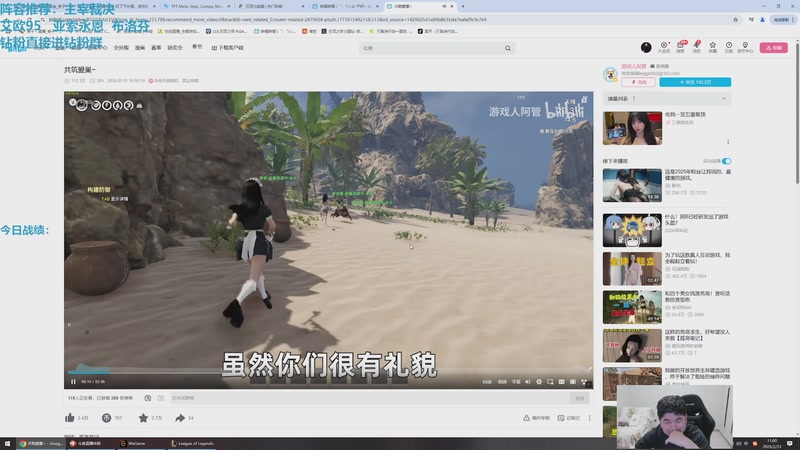Open danmaku settings icon beside toggle
The image size is (800, 450).
(161, 398)
